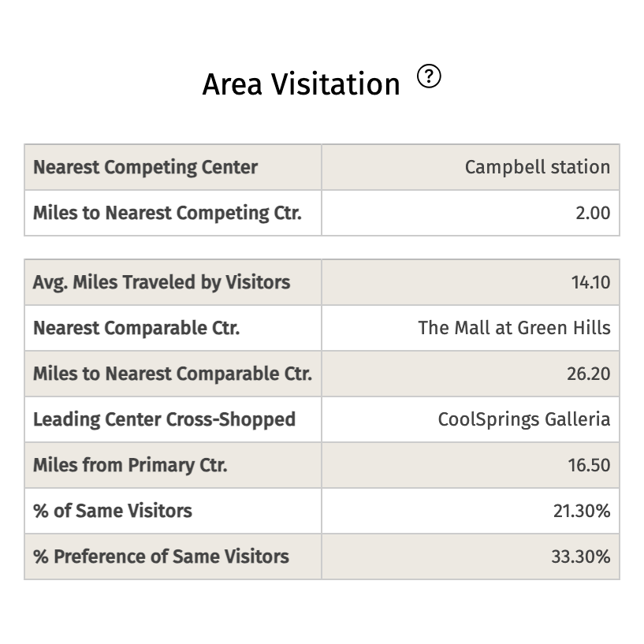Click the Campbell station value
644x644 pixels.
537,167
